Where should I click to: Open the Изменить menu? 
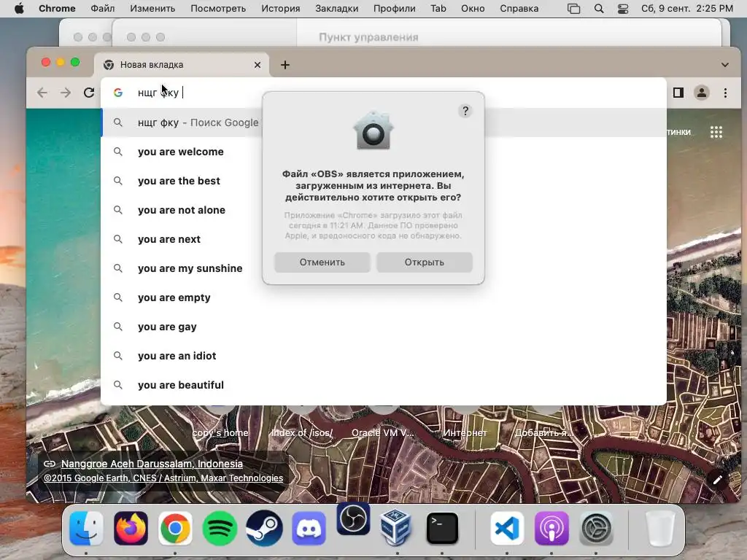(152, 9)
